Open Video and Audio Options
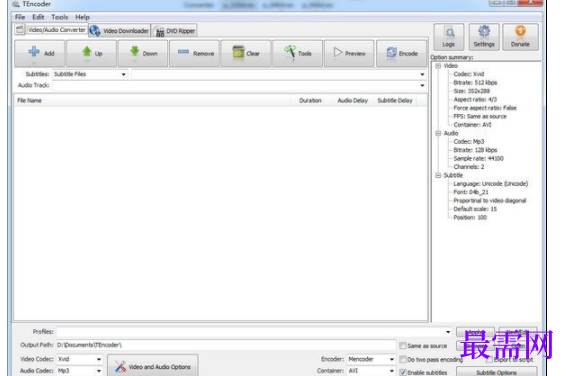Viewport: 572px width, 376px height. click(x=153, y=366)
